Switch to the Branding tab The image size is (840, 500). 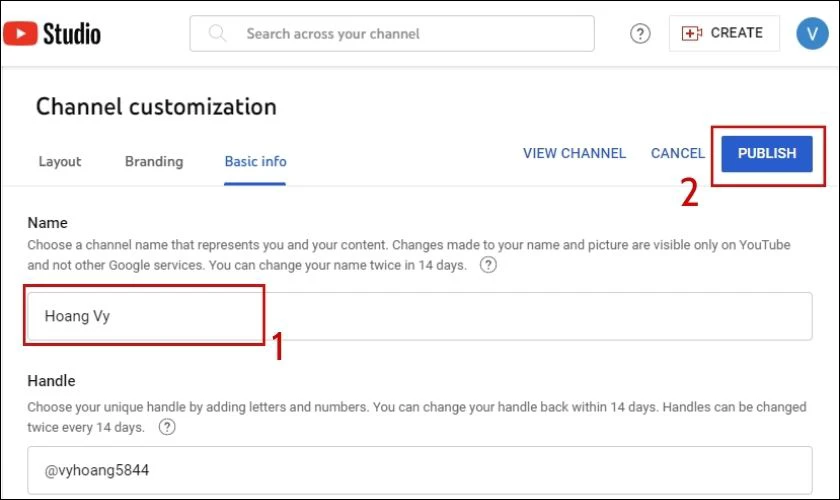pos(154,161)
